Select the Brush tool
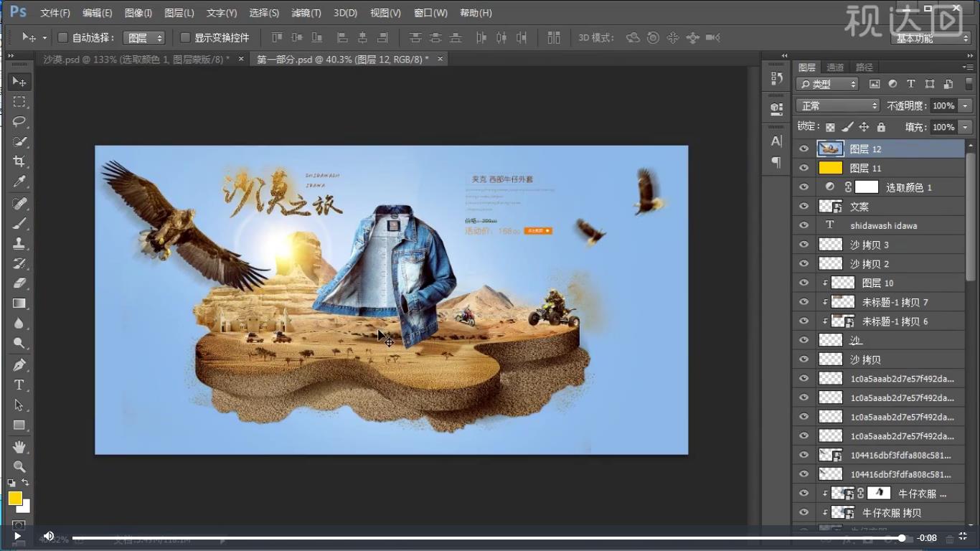The image size is (980, 551). 19,222
